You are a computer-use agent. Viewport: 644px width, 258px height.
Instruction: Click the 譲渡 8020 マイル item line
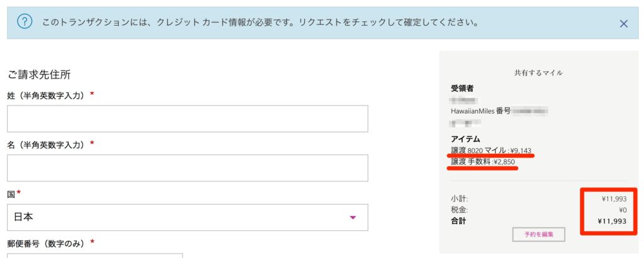[x=492, y=151]
